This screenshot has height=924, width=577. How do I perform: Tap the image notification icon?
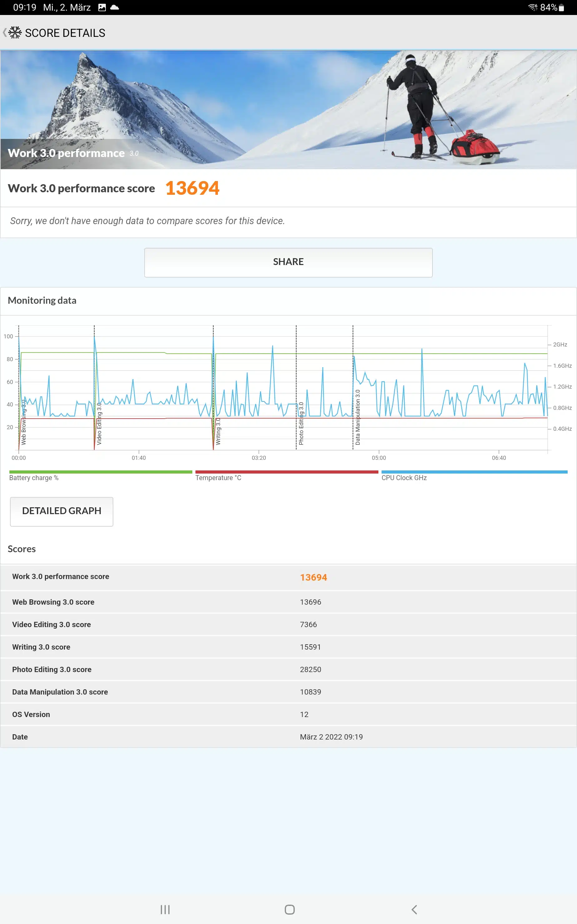[102, 7]
